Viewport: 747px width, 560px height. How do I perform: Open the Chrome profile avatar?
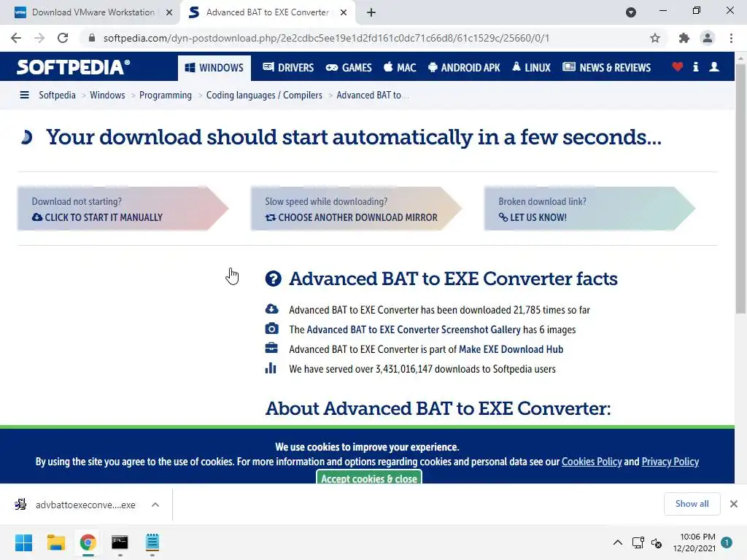(x=708, y=38)
